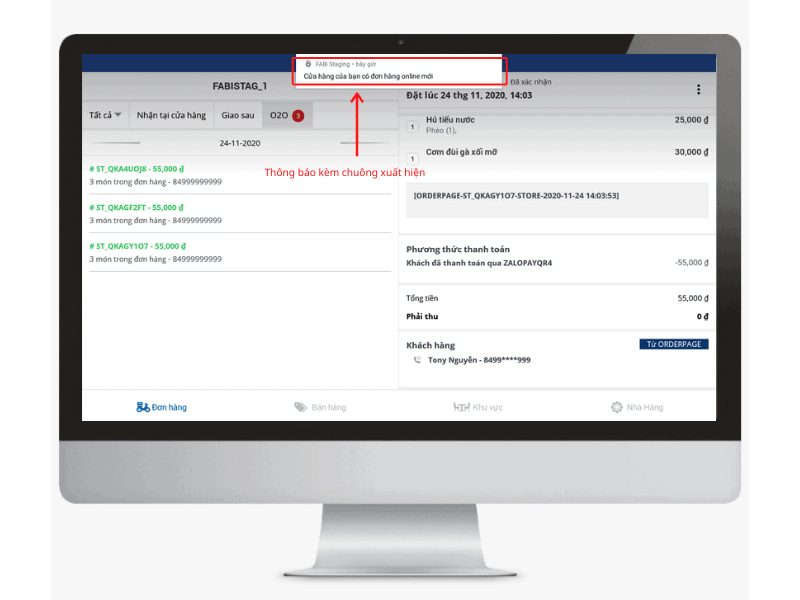Click the Đơn hàng scooter icon
The height and width of the screenshot is (600, 800).
click(x=143, y=407)
